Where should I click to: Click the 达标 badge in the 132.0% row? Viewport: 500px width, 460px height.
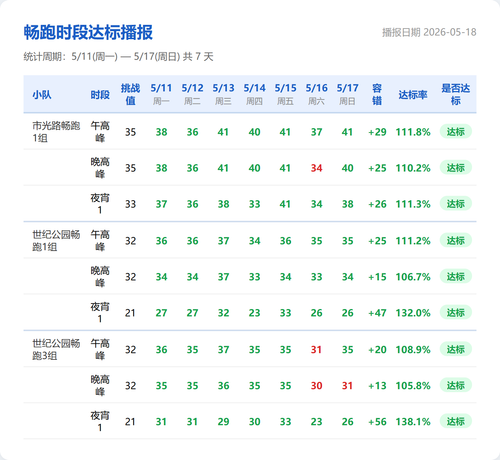coord(456,312)
